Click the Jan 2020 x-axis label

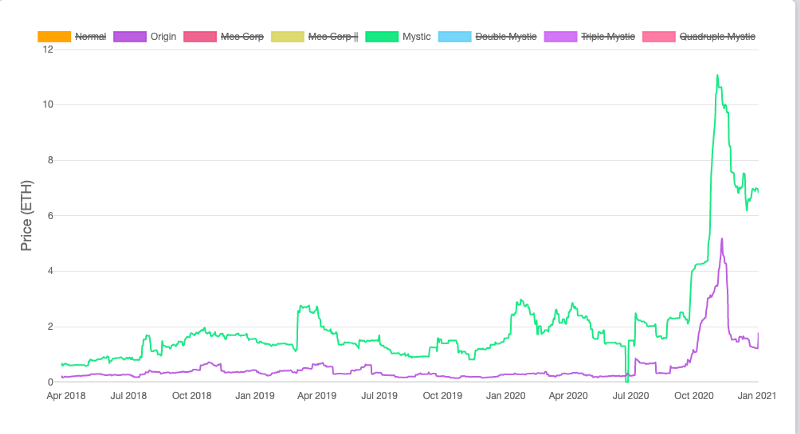[506, 396]
